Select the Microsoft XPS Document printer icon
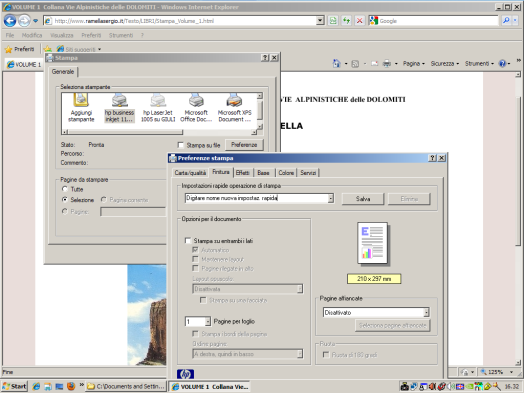 point(234,108)
